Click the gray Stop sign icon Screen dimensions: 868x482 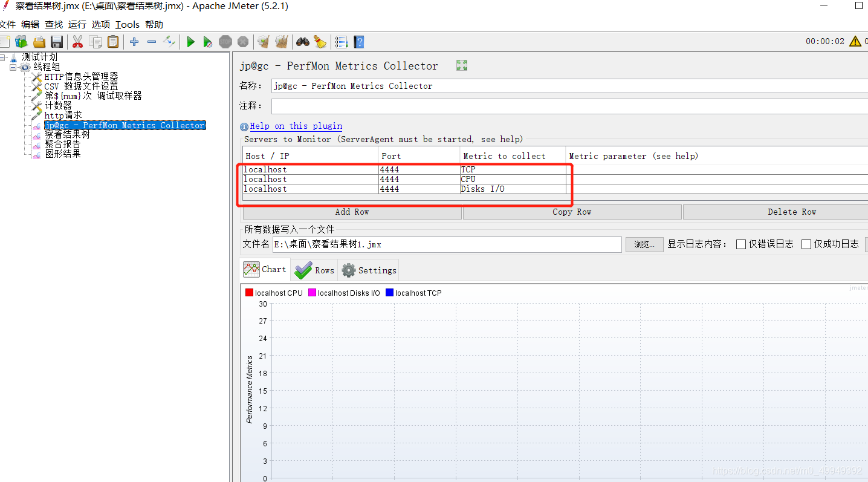coord(225,42)
